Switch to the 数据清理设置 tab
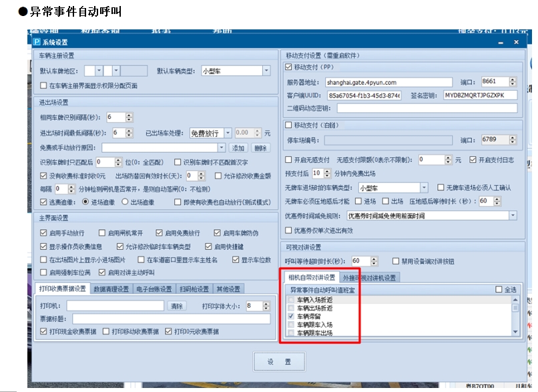This screenshot has height=392, width=538. [x=111, y=288]
